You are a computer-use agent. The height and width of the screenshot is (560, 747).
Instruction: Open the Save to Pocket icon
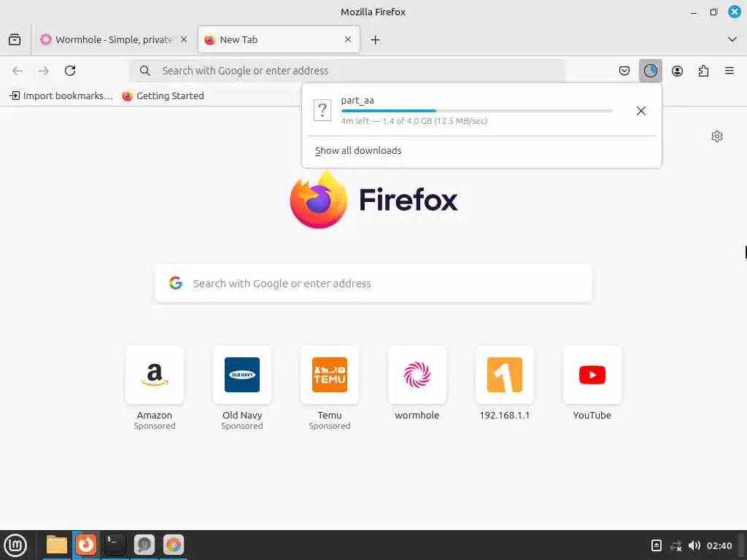[x=624, y=71]
